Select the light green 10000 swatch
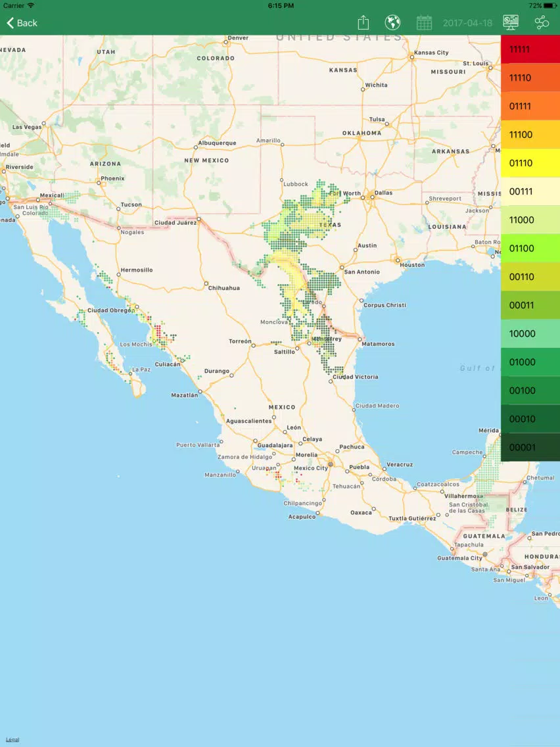The height and width of the screenshot is (747, 560). (x=530, y=333)
